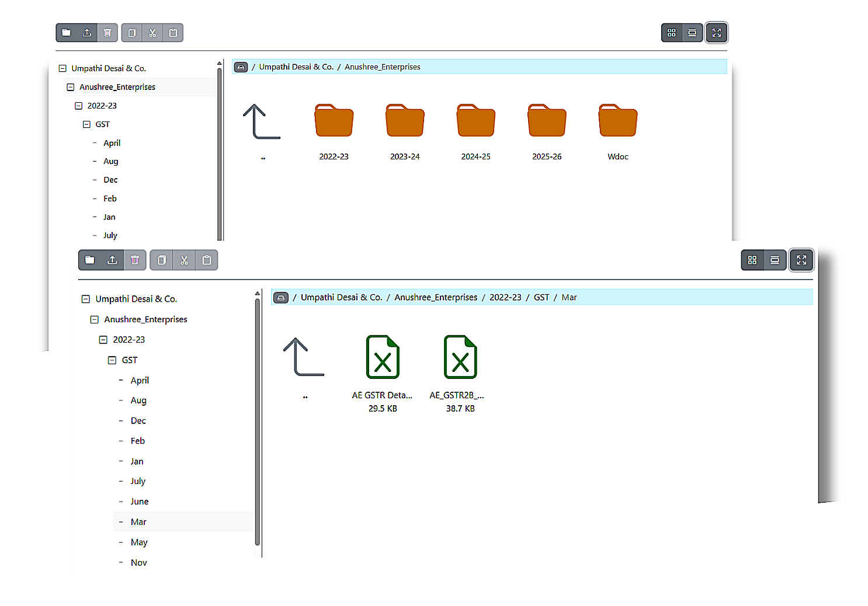Enter fullscreen with the expand arrows icon
Image resolution: width=868 pixels, height=606 pixels.
tap(717, 33)
